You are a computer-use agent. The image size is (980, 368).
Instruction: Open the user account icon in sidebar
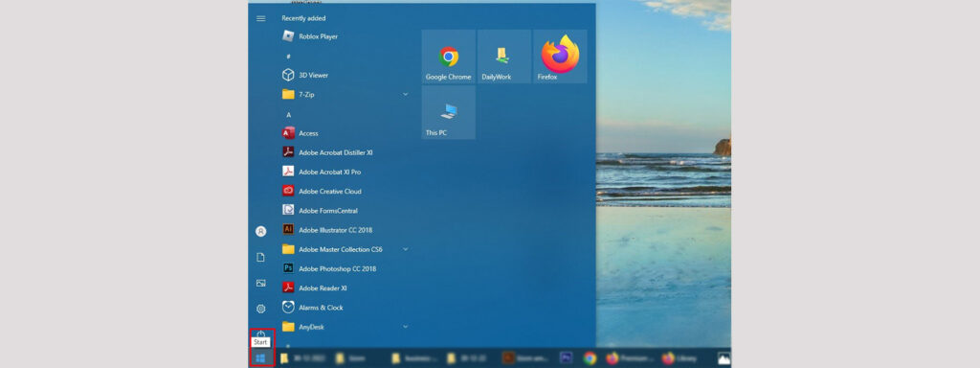[261, 232]
